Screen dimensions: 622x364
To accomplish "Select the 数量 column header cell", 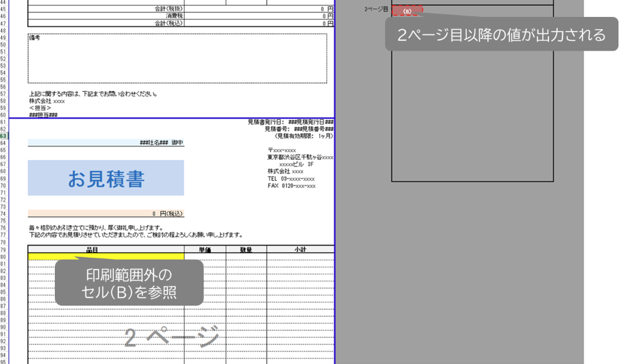I will 246,249.
